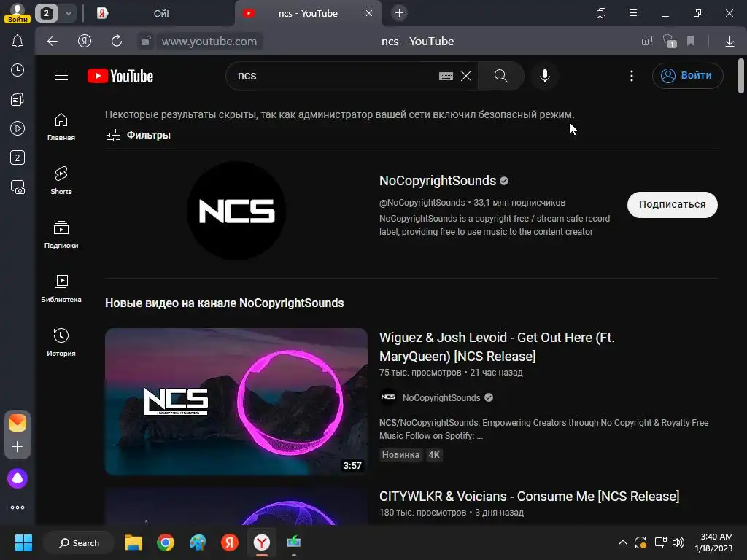The width and height of the screenshot is (747, 560).
Task: Launch Alice assistant purple icon
Action: (x=18, y=478)
